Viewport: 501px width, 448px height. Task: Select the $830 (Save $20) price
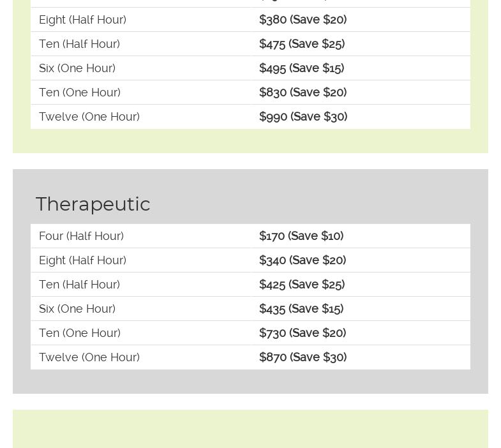click(303, 93)
